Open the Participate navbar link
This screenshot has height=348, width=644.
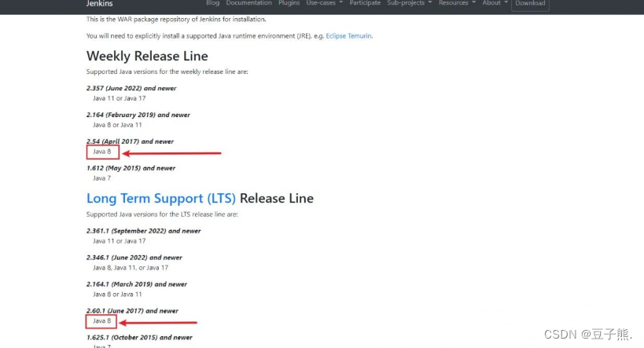click(x=365, y=3)
